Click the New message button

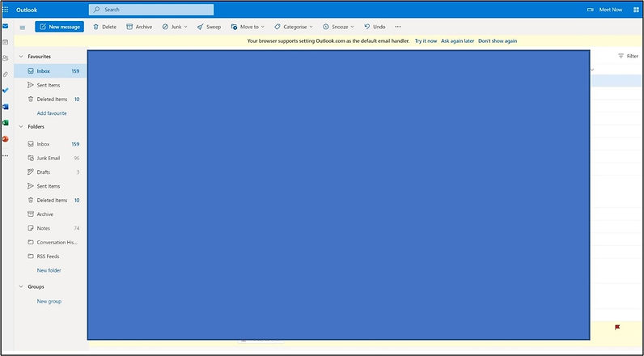point(60,27)
